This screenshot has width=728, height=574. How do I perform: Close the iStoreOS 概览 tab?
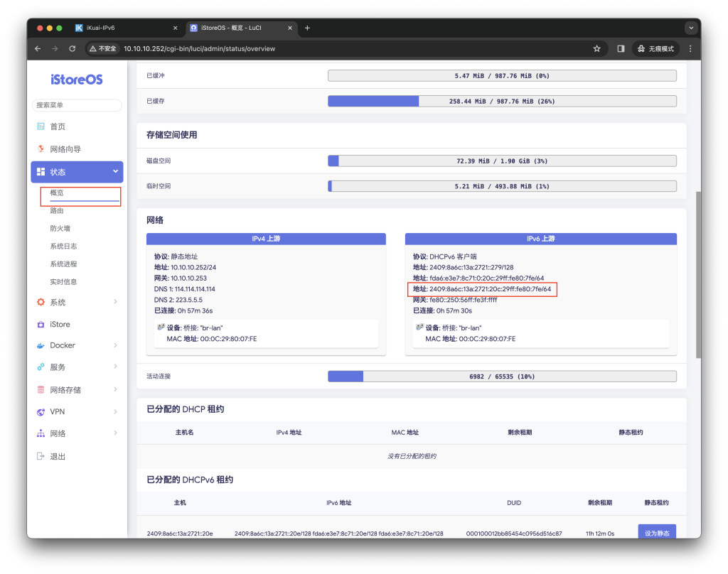(x=290, y=28)
